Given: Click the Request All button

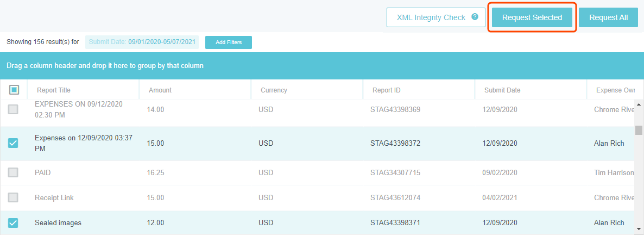Looking at the screenshot, I should [x=608, y=17].
